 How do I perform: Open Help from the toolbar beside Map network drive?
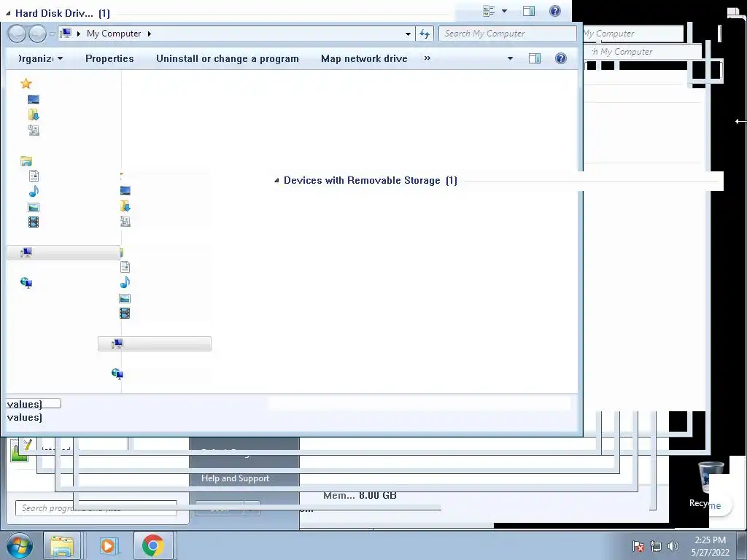pyautogui.click(x=561, y=58)
